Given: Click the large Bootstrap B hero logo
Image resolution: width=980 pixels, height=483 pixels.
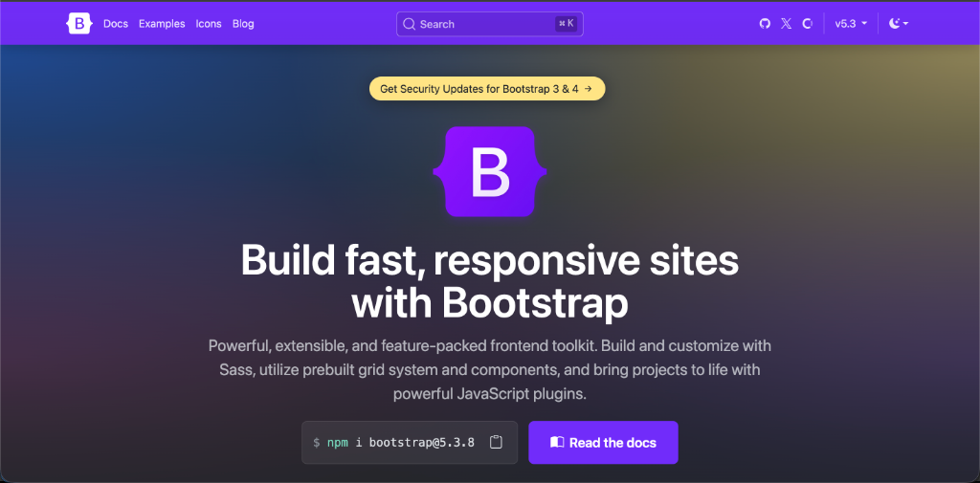Looking at the screenshot, I should (x=490, y=172).
